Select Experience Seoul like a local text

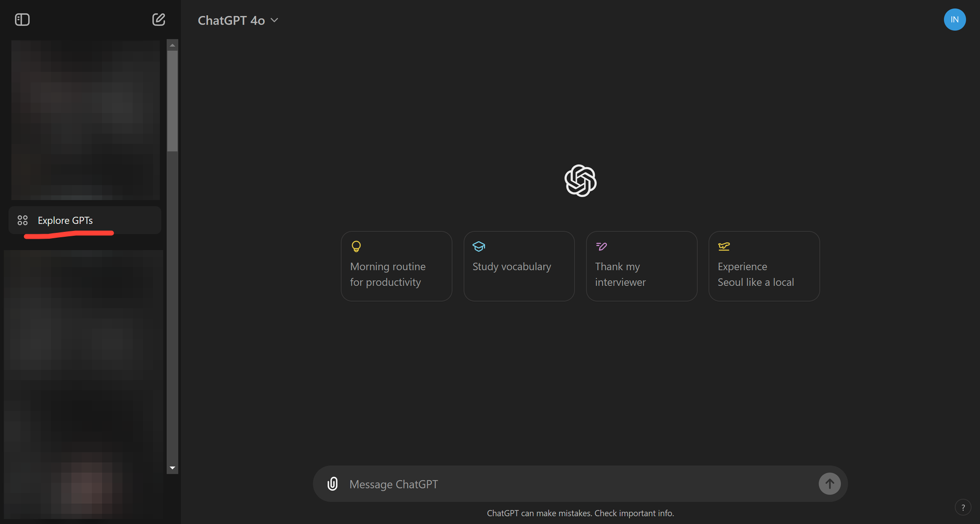[x=755, y=274]
